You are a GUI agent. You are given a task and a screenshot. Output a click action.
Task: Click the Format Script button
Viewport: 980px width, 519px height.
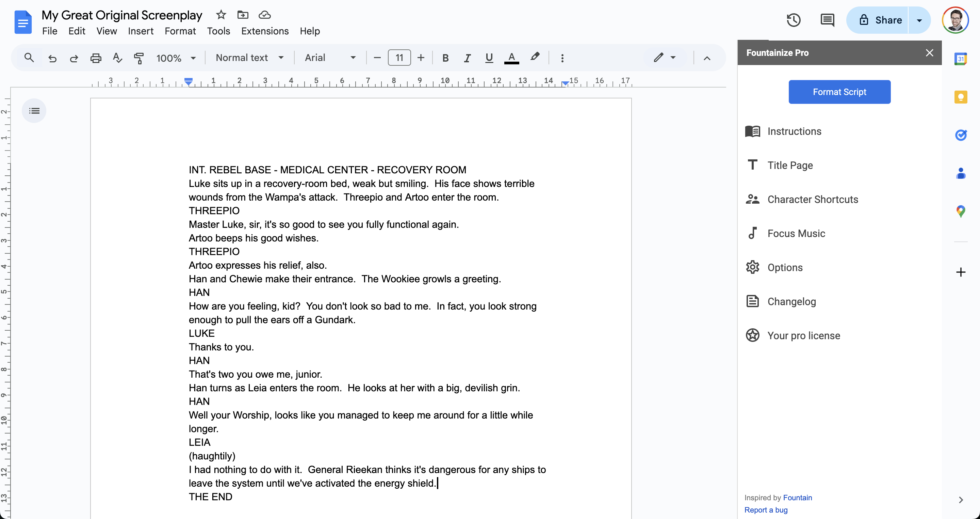(839, 92)
